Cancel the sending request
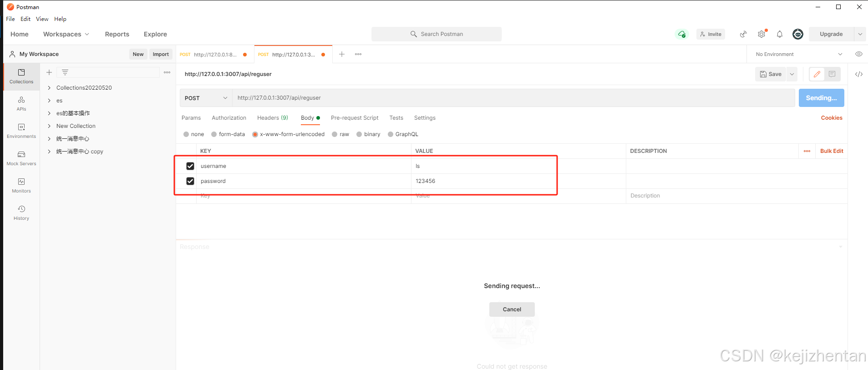This screenshot has width=868, height=370. tap(512, 309)
